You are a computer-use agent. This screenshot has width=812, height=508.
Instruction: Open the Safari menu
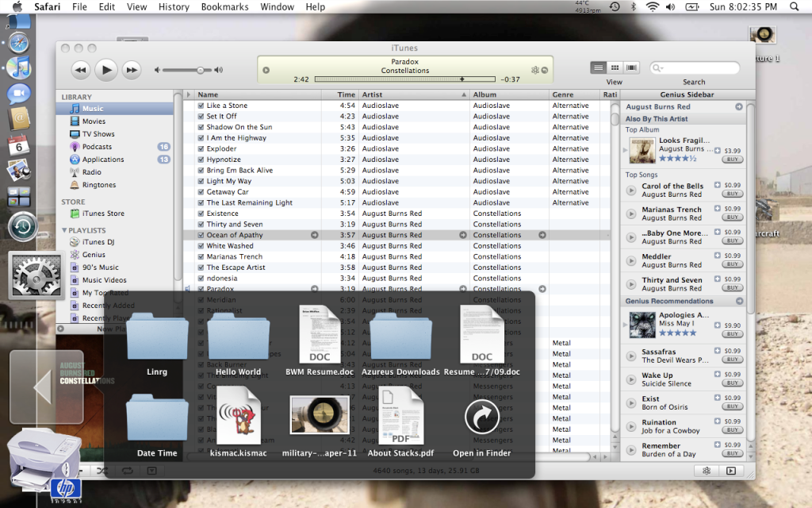click(47, 6)
